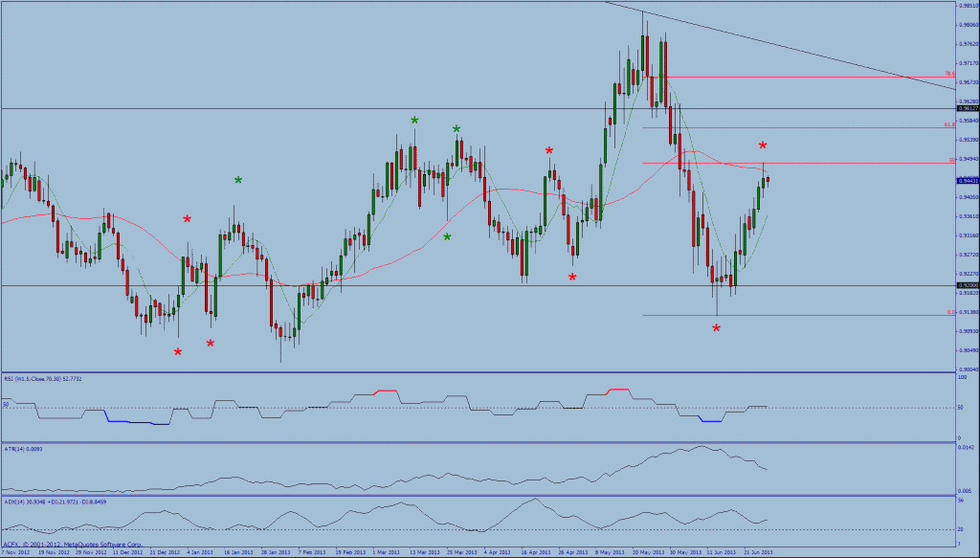Viewport: 980px width, 558px height.
Task: Click the red star above the latest candles
Action: coord(763,145)
